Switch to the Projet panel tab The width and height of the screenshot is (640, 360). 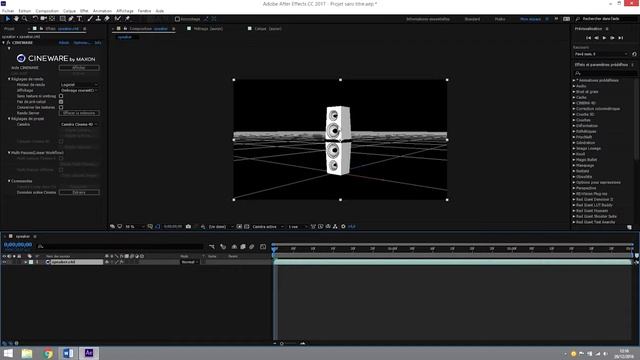pyautogui.click(x=9, y=29)
